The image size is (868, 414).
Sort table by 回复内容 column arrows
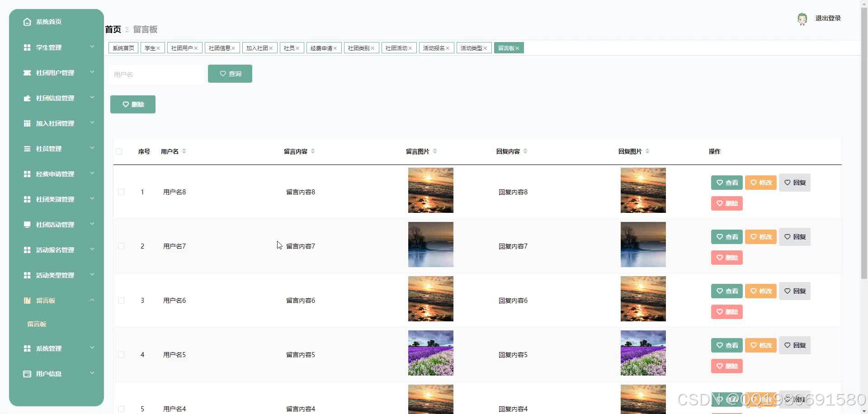coord(525,151)
